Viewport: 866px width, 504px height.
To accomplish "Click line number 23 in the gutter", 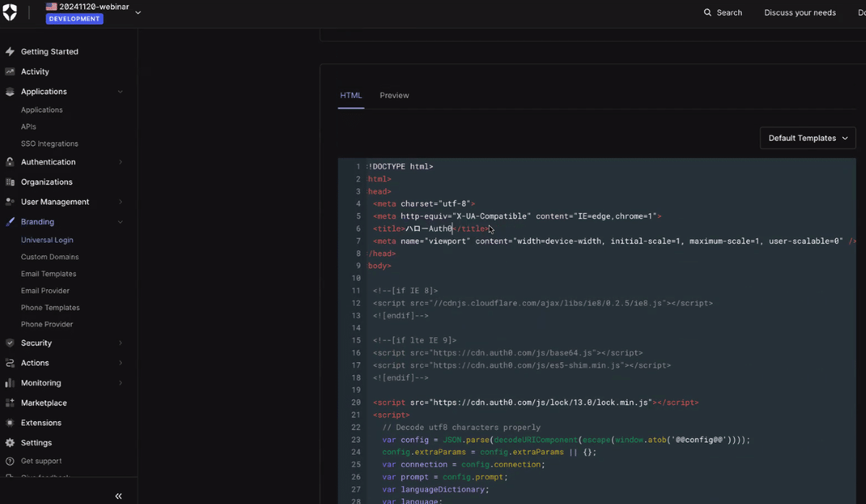I will pos(356,440).
